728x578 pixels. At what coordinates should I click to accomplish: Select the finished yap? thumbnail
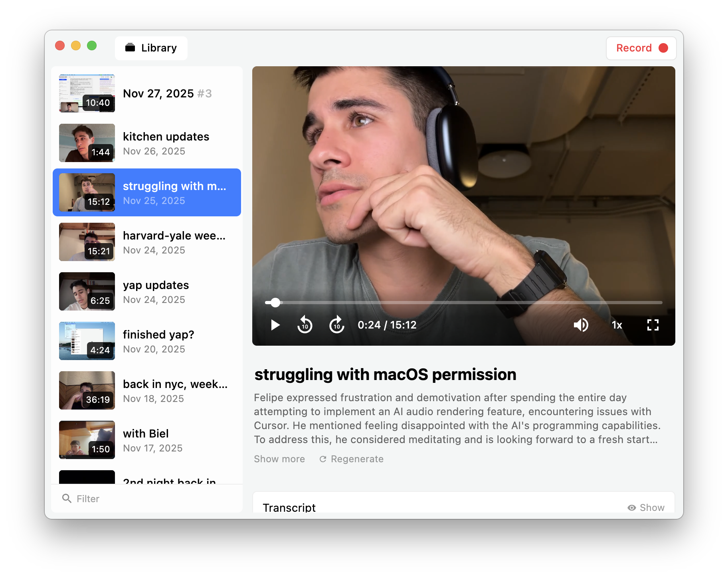coord(87,341)
